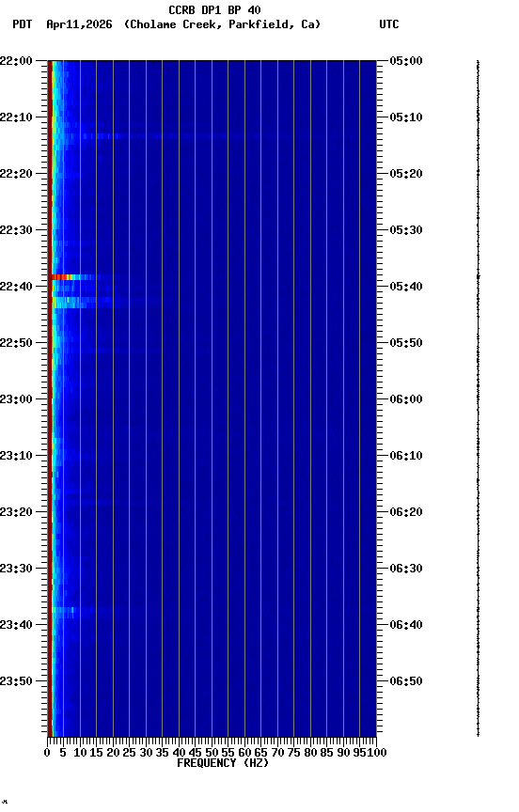519x812 pixels.
Task: Click the date label 'Apr11,2026'
Action: coord(79,24)
